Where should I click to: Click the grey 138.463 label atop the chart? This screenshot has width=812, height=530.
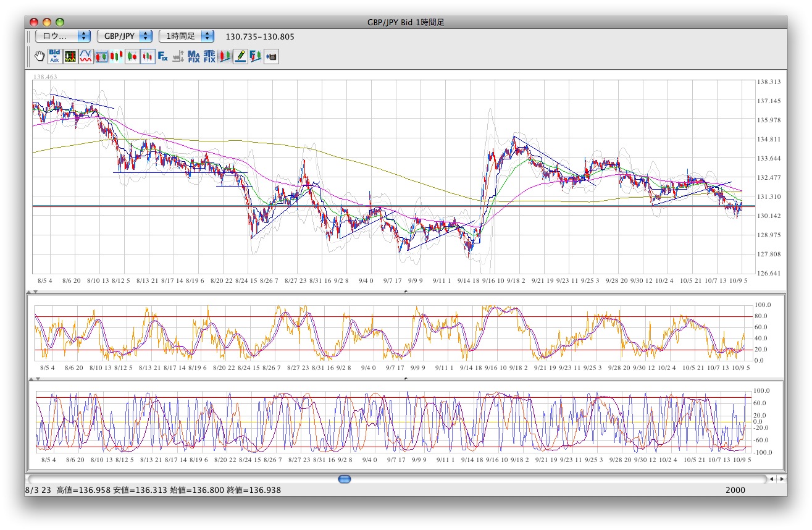coord(46,77)
